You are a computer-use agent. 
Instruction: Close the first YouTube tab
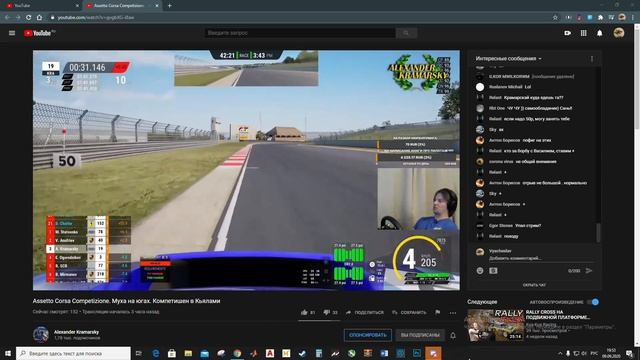(77, 6)
